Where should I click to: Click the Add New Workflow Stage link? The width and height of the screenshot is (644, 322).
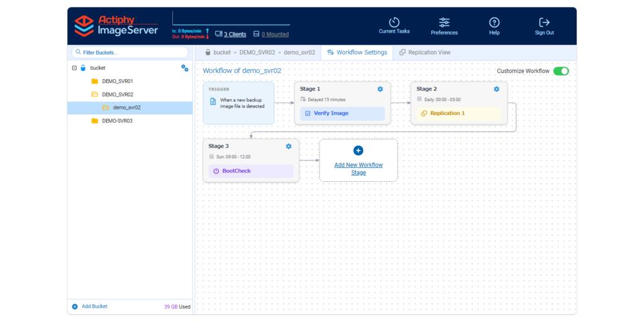pos(358,169)
